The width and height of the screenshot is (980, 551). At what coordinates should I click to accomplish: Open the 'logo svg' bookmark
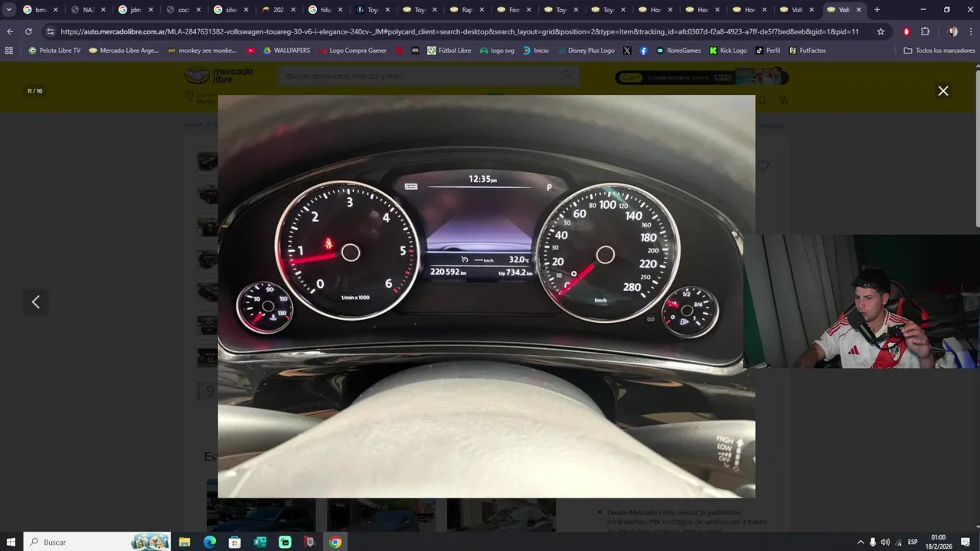click(x=497, y=51)
